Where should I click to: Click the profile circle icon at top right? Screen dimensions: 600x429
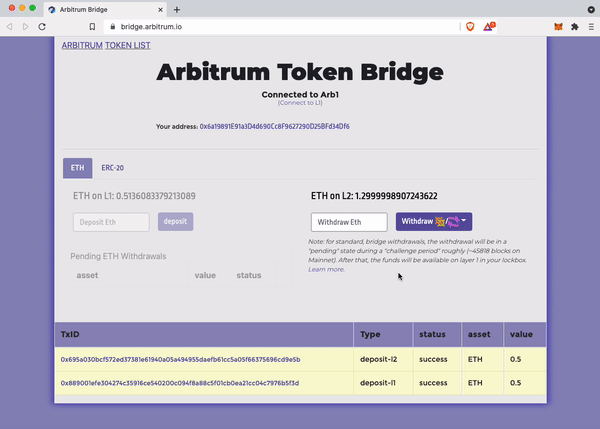click(591, 10)
